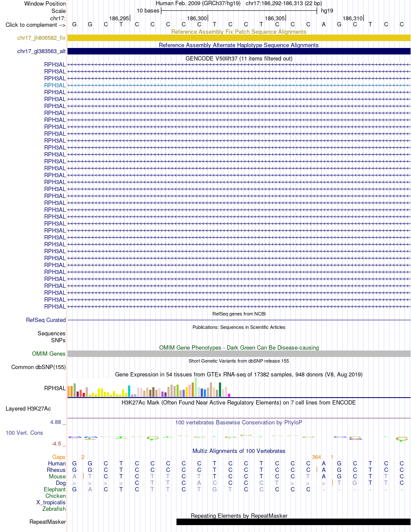Click the Mouse species row label
411x532 pixels.
click(x=58, y=476)
